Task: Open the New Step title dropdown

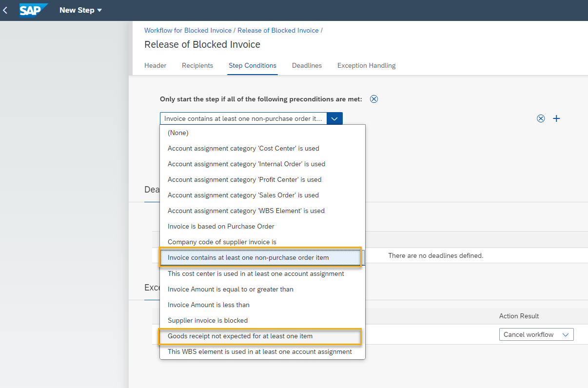Action: pyautogui.click(x=81, y=10)
